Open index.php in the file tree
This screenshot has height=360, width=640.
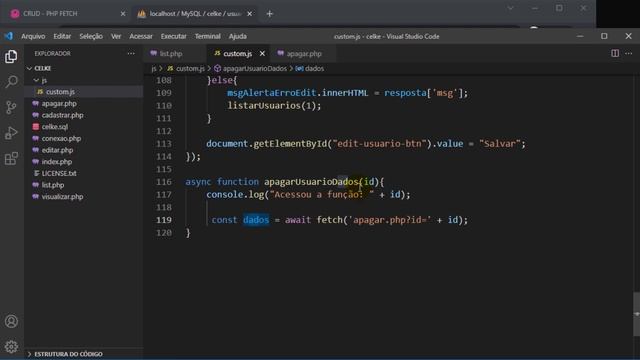pyautogui.click(x=56, y=162)
